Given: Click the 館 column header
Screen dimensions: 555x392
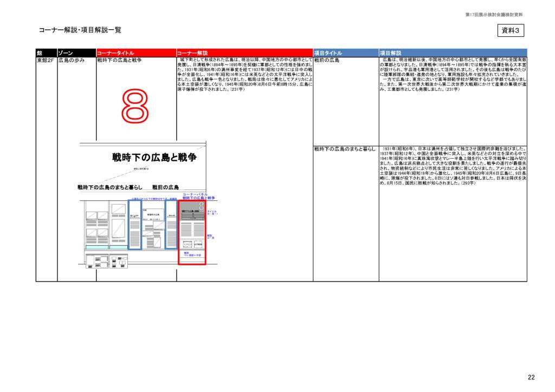Looking at the screenshot, I should pos(40,53).
